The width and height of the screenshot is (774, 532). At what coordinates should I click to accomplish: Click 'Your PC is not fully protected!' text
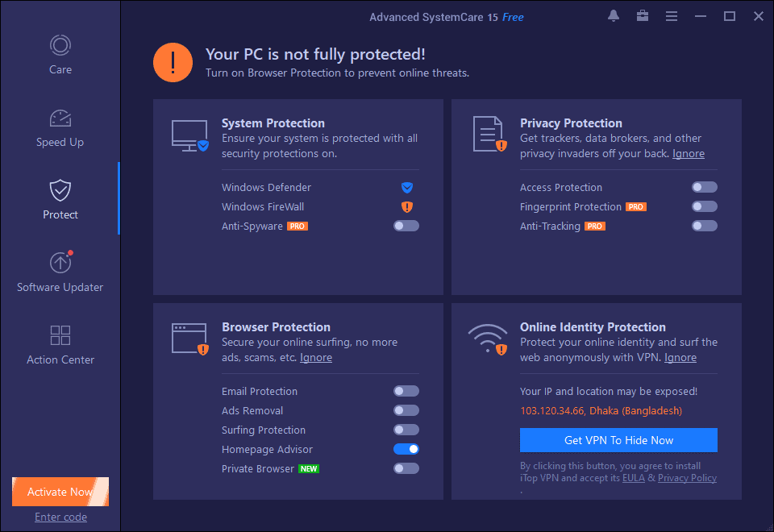pos(315,54)
